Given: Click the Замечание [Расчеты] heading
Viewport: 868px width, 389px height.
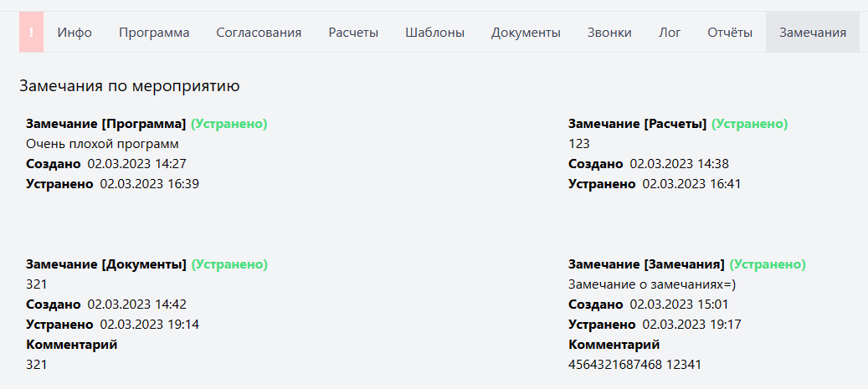Looking at the screenshot, I should (637, 124).
